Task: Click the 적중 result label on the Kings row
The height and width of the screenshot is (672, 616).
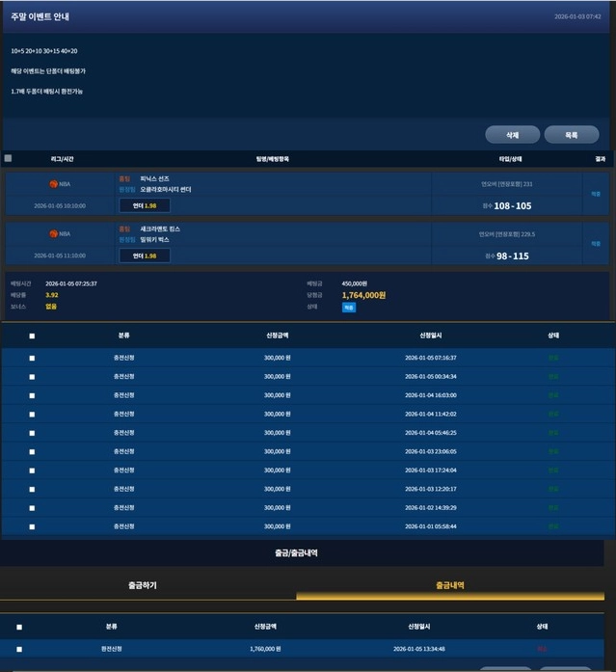Action: pyautogui.click(x=595, y=244)
